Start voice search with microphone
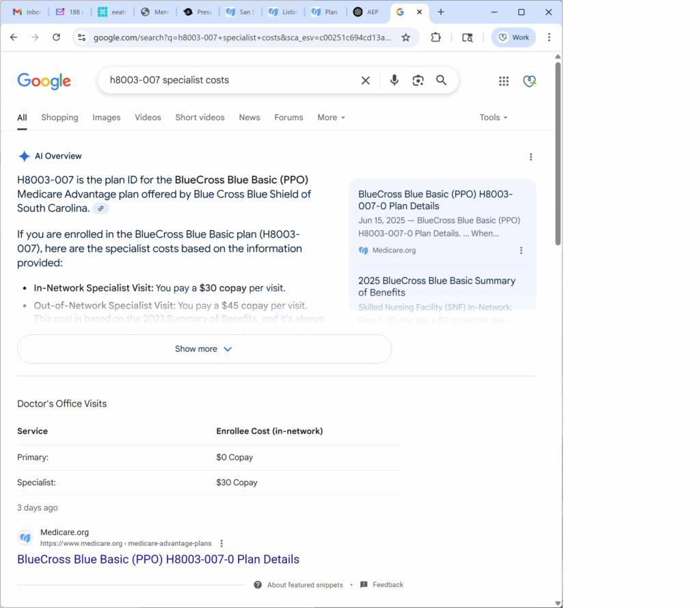700x608 pixels. [394, 81]
